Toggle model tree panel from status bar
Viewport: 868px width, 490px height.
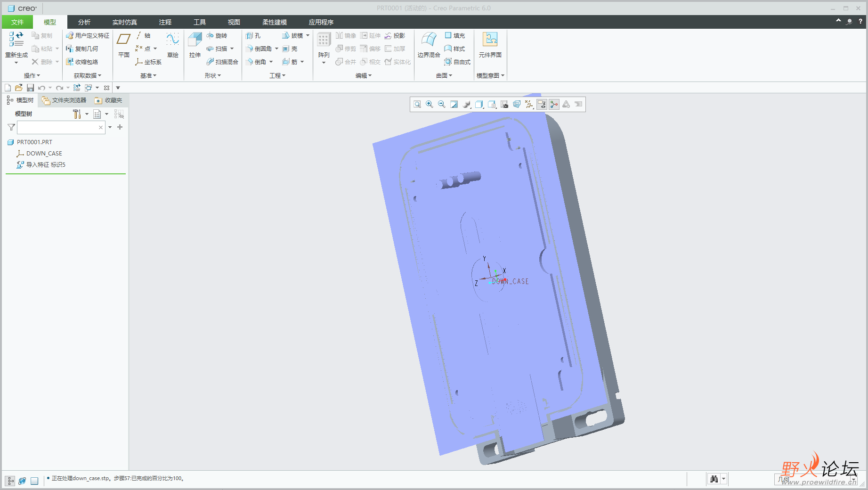click(x=10, y=481)
